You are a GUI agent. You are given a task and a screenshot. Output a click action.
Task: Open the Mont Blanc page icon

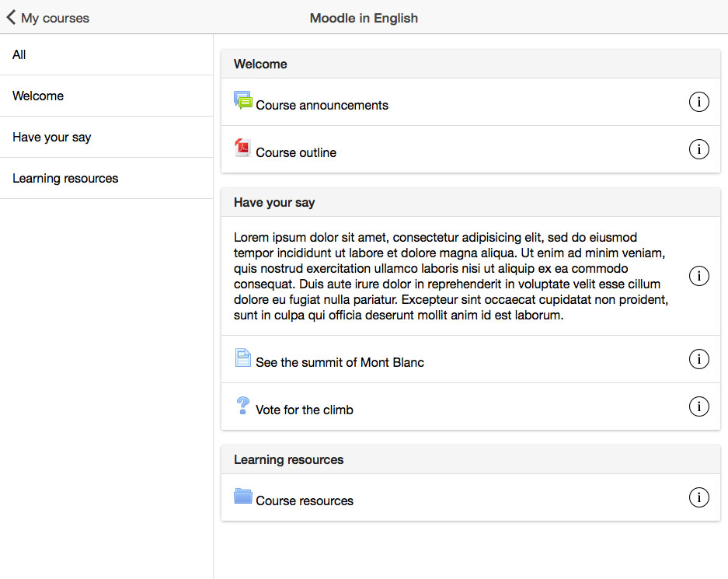click(242, 358)
